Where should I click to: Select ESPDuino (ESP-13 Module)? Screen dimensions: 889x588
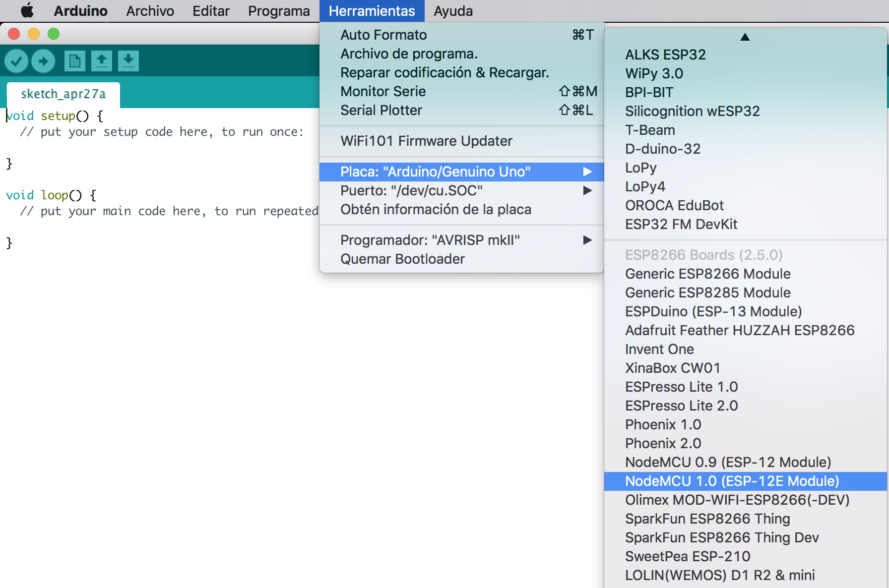coord(746,311)
